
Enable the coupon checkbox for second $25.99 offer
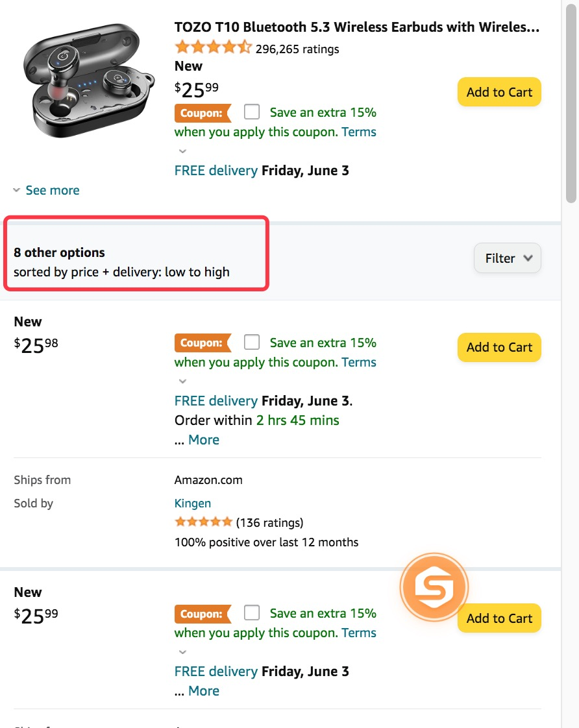pyautogui.click(x=252, y=613)
